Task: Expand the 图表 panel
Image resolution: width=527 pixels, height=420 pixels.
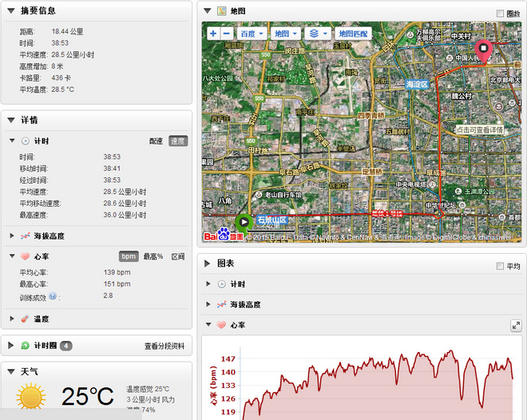Action: tap(207, 263)
